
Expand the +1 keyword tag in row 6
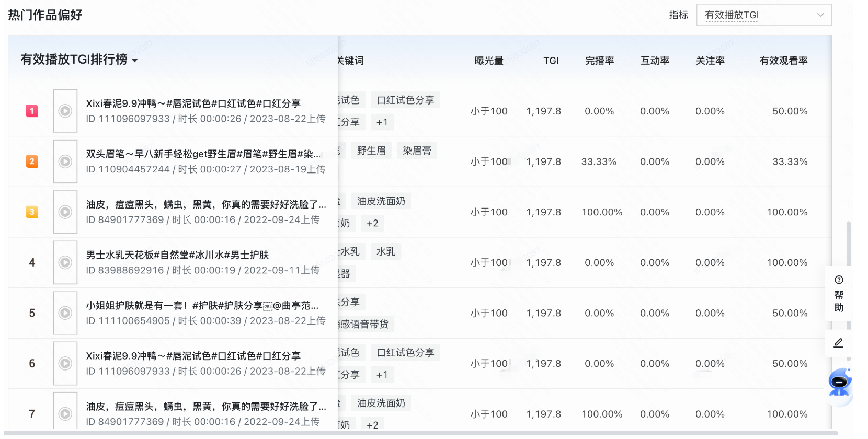tap(382, 375)
